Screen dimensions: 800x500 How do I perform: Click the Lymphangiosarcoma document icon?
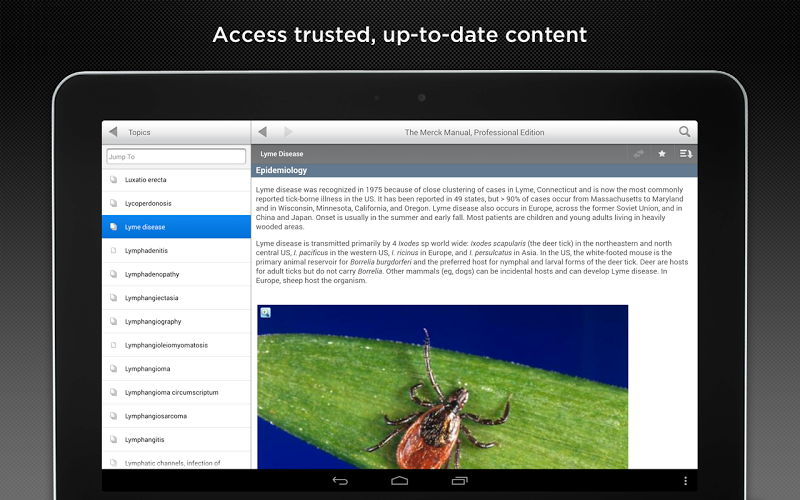click(113, 415)
